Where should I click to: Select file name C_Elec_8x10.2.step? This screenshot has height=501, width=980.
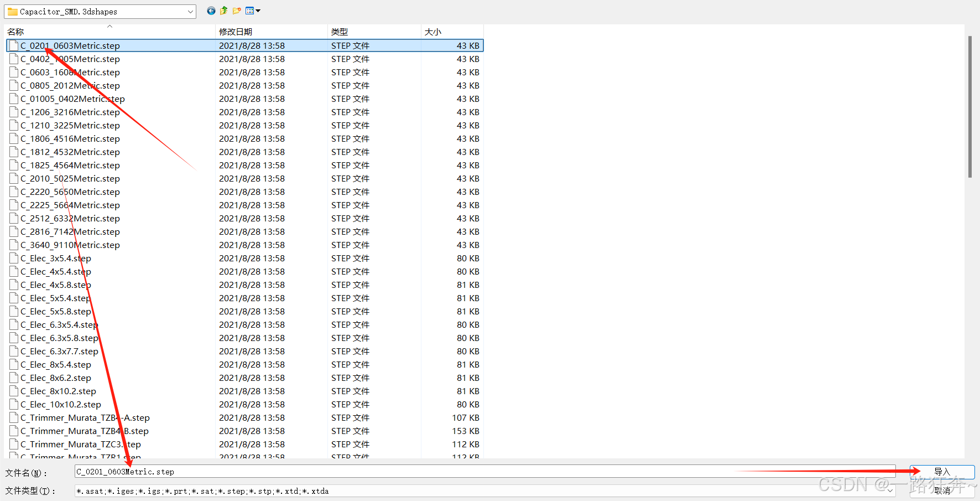pyautogui.click(x=58, y=391)
